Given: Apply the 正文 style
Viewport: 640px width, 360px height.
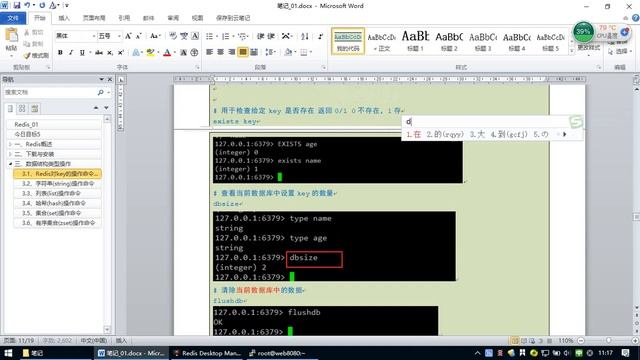Looking at the screenshot, I should (382, 41).
